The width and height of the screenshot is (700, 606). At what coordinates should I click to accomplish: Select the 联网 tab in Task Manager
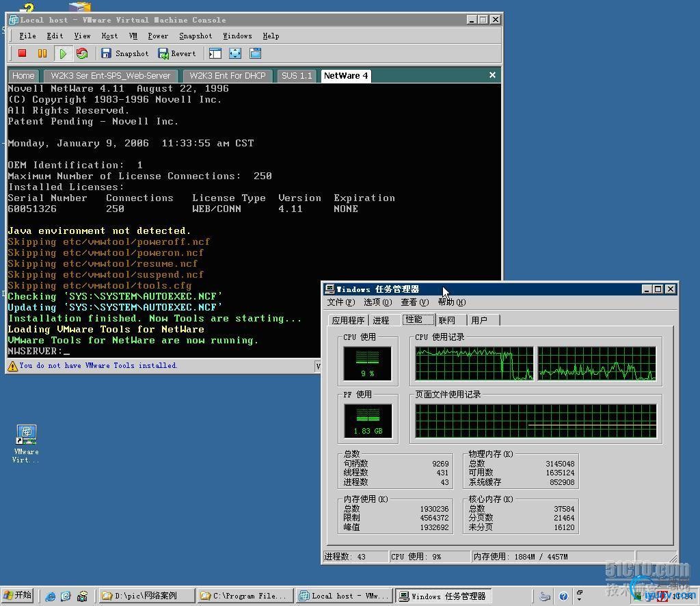[447, 320]
